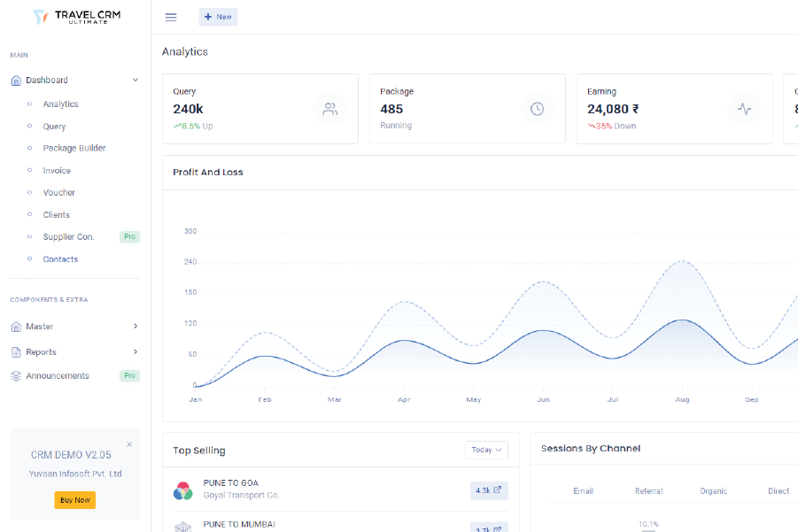
Task: Open Supplier Con. in the sidebar
Action: pyautogui.click(x=68, y=237)
